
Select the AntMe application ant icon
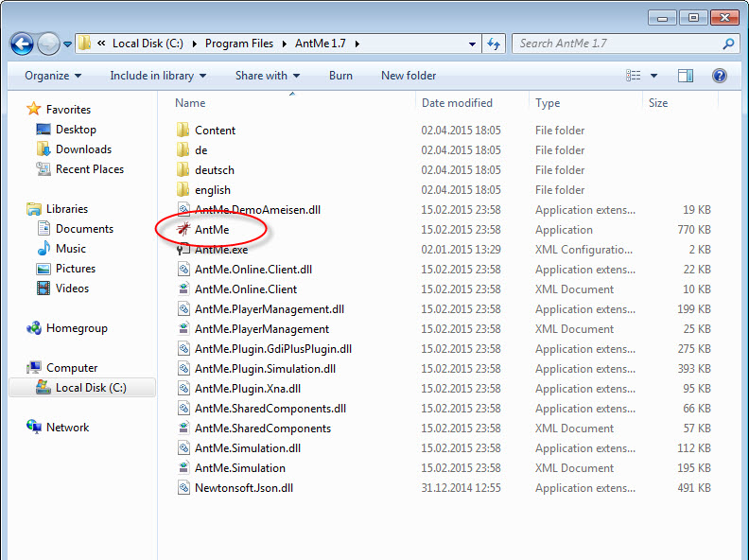[x=183, y=229]
